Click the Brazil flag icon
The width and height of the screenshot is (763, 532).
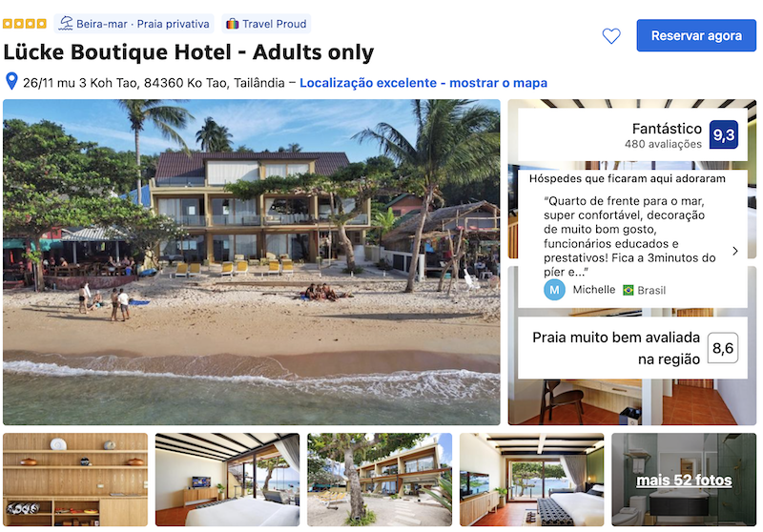[629, 291]
